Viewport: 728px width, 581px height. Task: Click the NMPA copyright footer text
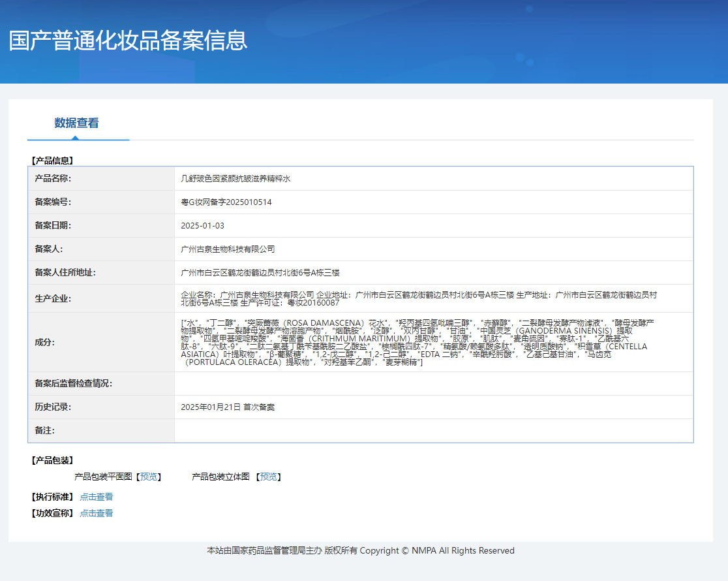(361, 551)
